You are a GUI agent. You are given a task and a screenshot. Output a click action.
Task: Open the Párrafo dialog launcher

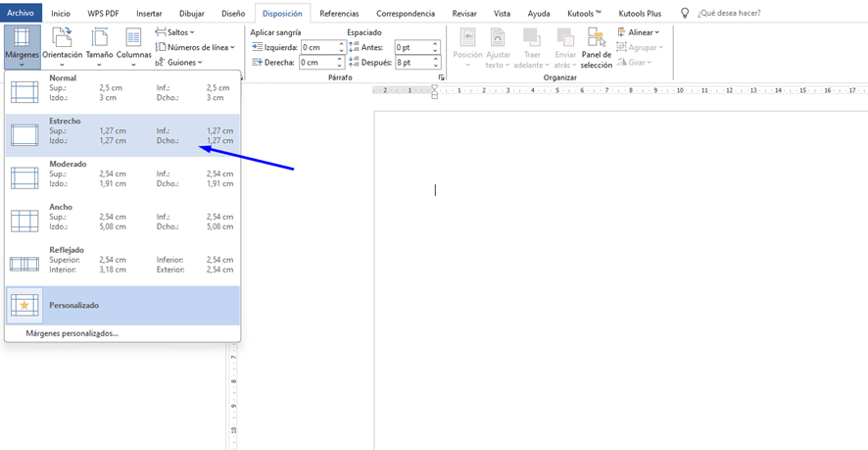point(441,76)
